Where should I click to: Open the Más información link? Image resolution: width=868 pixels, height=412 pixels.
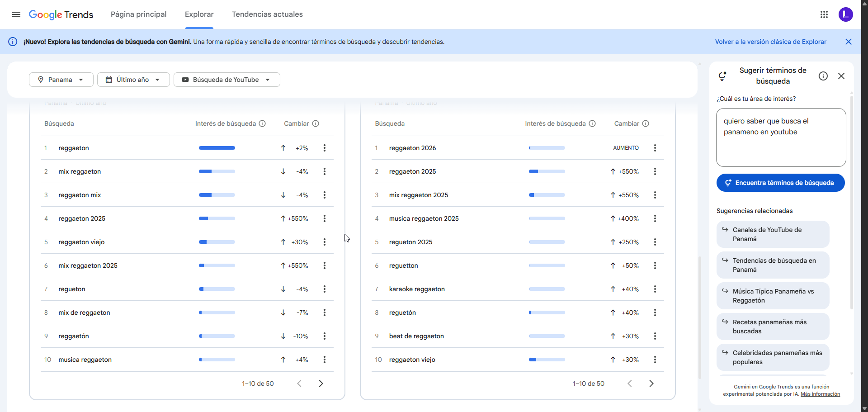pos(821,394)
